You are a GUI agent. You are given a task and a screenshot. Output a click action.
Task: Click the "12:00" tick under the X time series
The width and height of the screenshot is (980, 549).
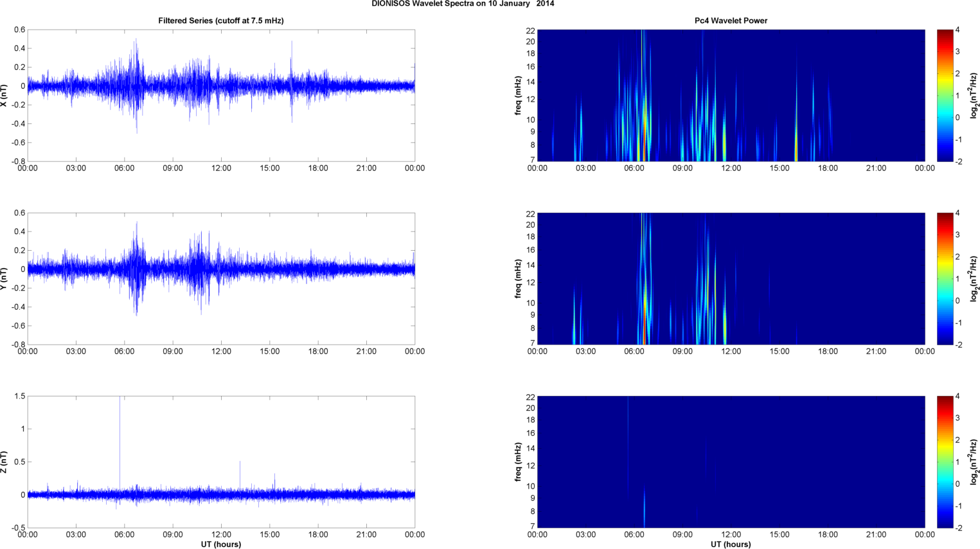coord(221,168)
